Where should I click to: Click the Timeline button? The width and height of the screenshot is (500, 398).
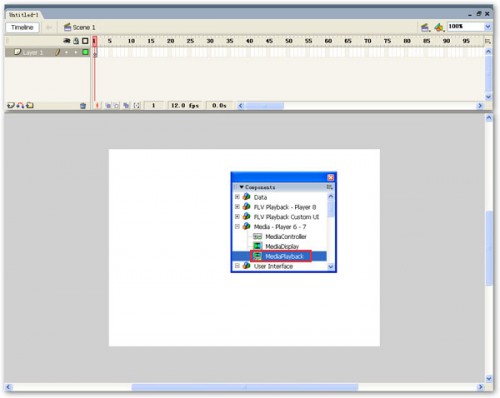(22, 27)
